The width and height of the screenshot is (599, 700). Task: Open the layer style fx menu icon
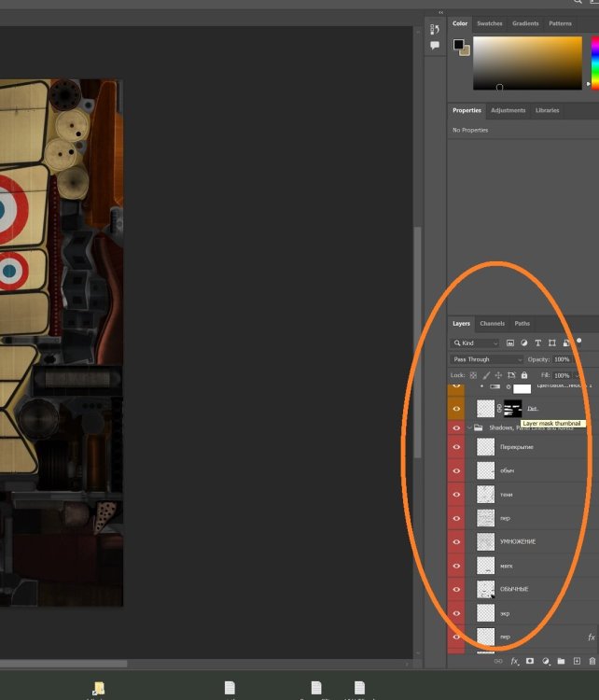tap(514, 661)
